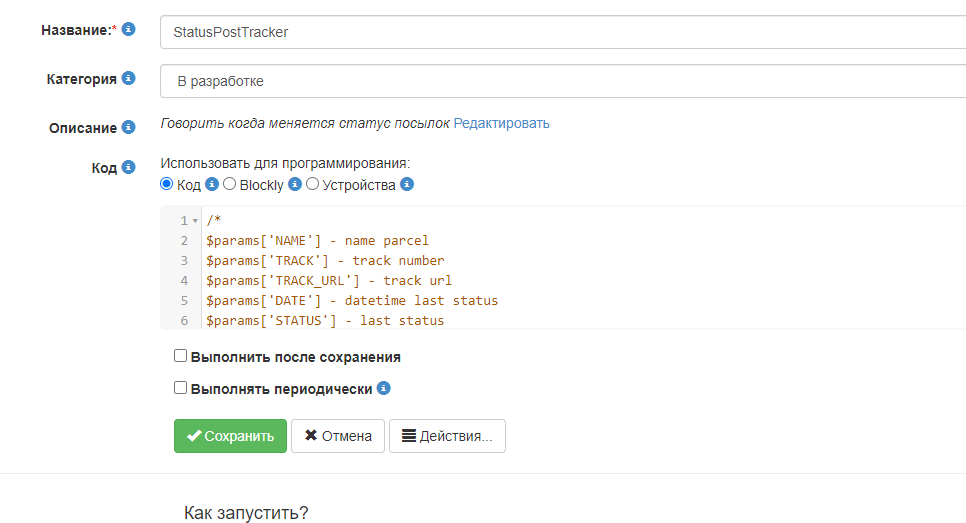Screen dimensions: 966x523
Task: Click info icon next to Название label
Action: pos(128,30)
